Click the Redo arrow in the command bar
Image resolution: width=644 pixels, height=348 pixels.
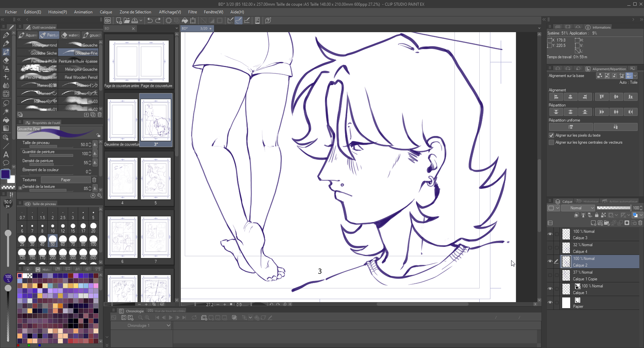click(158, 20)
